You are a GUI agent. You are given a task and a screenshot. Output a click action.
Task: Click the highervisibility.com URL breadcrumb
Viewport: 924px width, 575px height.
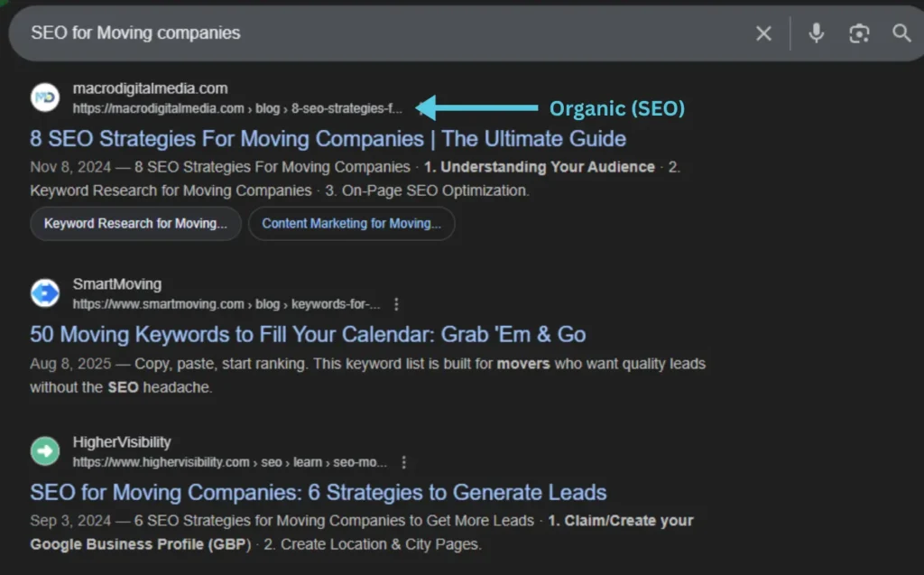(229, 462)
